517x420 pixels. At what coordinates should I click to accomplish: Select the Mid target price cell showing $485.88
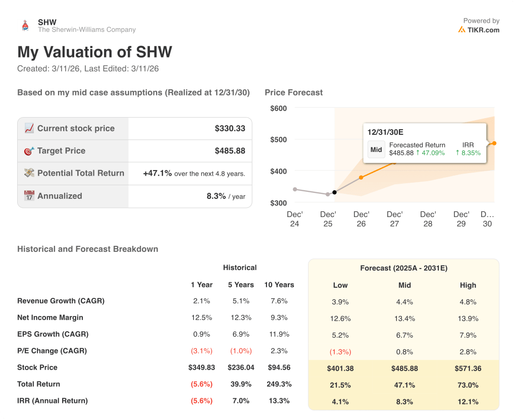pyautogui.click(x=404, y=369)
